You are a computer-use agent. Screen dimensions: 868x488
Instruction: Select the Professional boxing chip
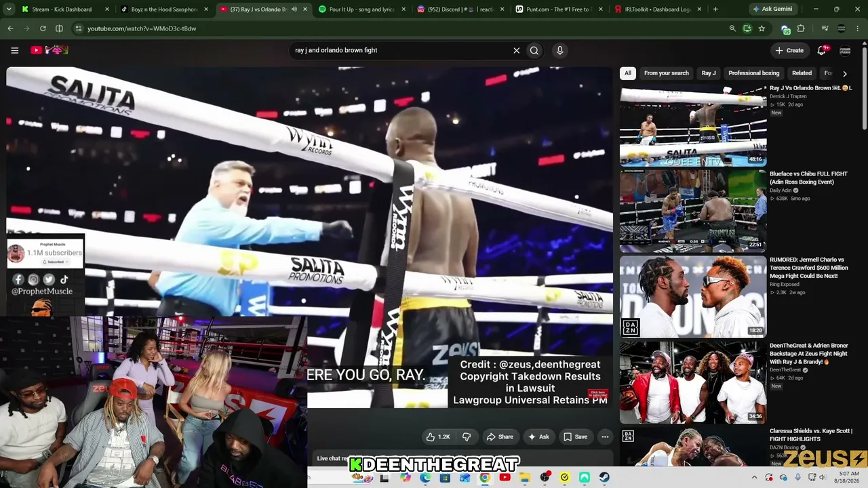tap(754, 73)
